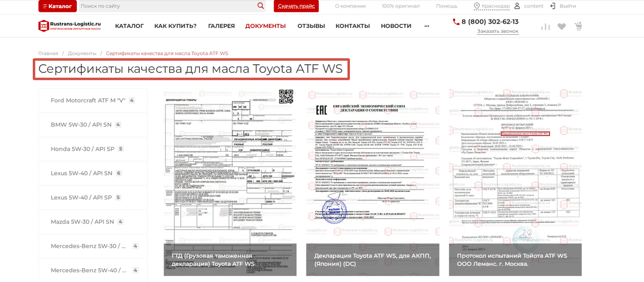
Task: Click current breadcrumb Сертификаты качества Toyota ATF WS
Action: tap(167, 54)
